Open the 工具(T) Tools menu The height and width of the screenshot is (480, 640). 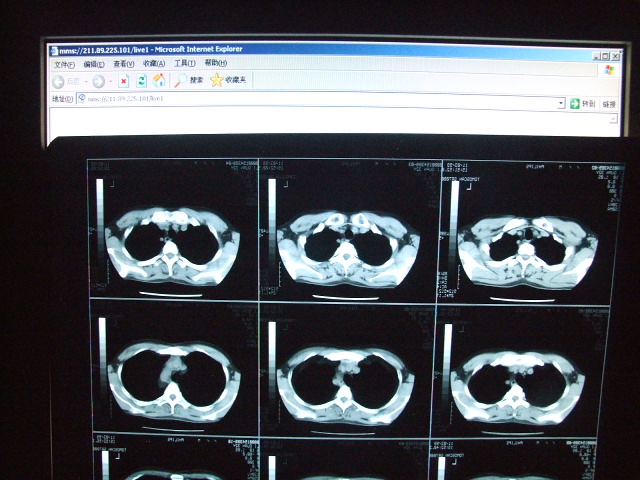[x=185, y=63]
